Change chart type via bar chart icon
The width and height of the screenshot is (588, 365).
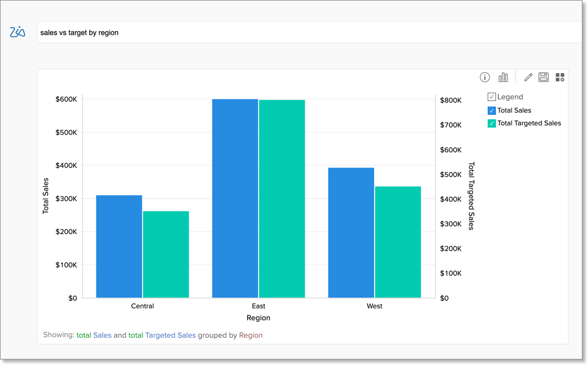point(503,77)
